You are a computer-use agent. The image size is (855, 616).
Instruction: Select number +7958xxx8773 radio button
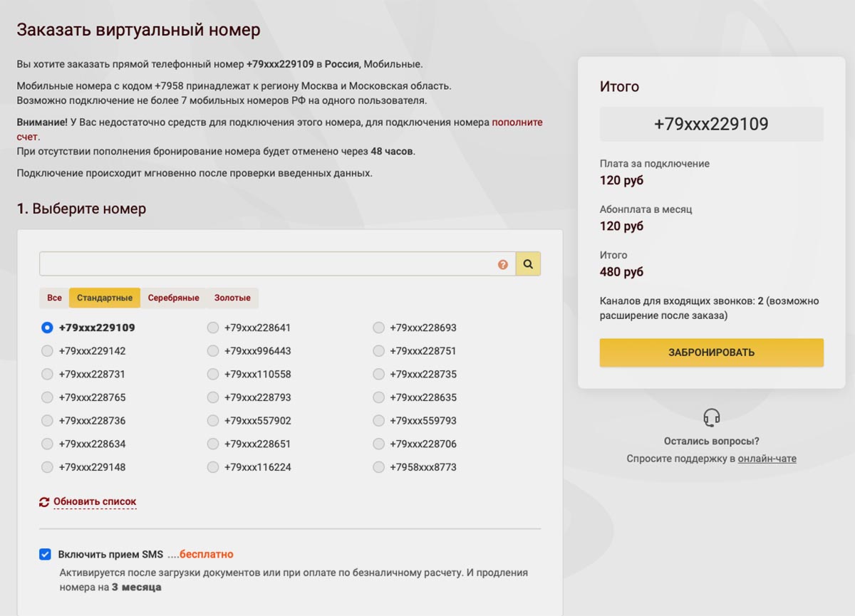click(x=378, y=467)
